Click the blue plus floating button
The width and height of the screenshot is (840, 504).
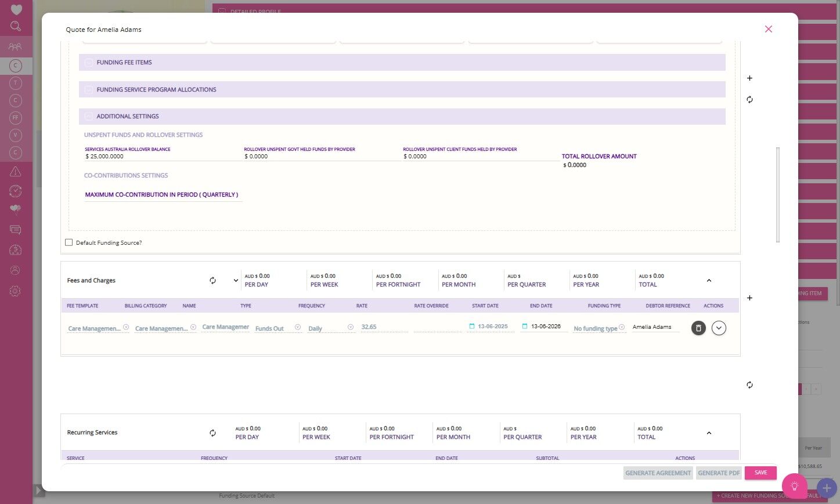point(827,488)
